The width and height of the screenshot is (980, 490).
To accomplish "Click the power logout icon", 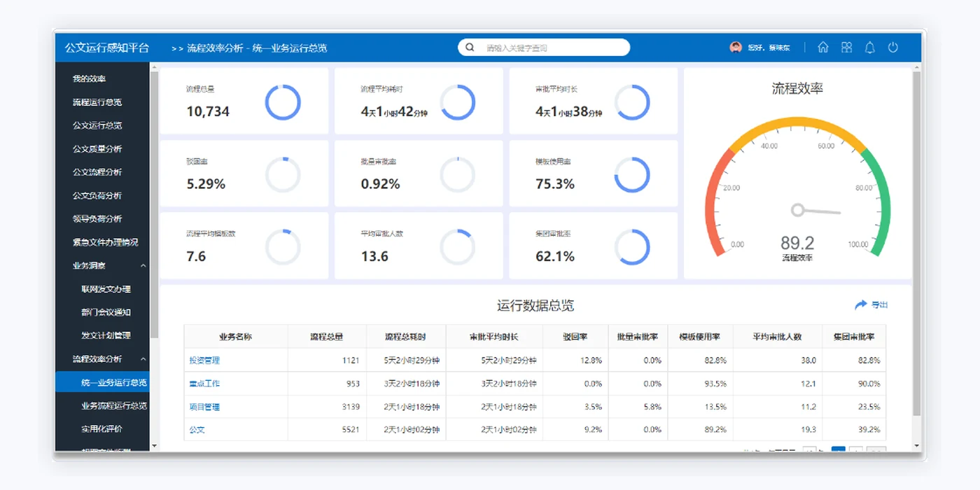I will click(893, 48).
